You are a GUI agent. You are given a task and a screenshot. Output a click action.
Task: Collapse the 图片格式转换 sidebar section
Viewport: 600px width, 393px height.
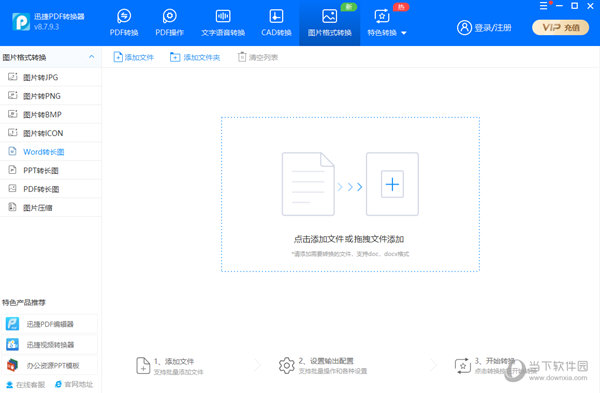pyautogui.click(x=91, y=57)
